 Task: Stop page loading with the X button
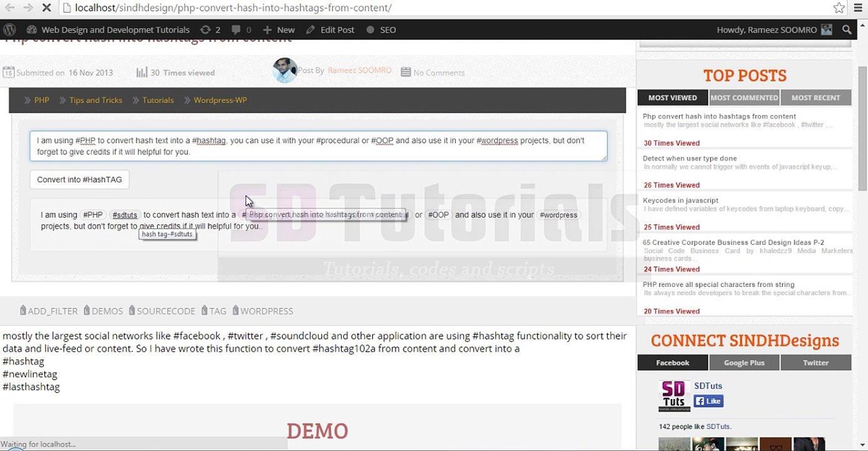point(47,8)
